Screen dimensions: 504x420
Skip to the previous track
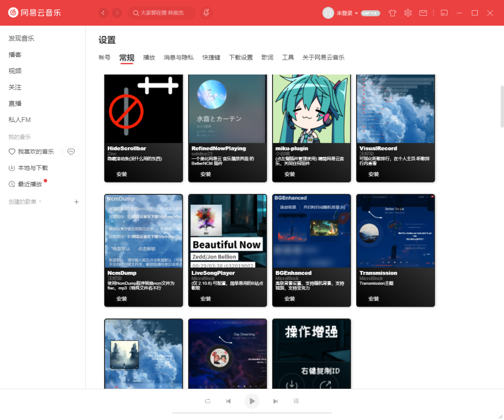[228, 401]
